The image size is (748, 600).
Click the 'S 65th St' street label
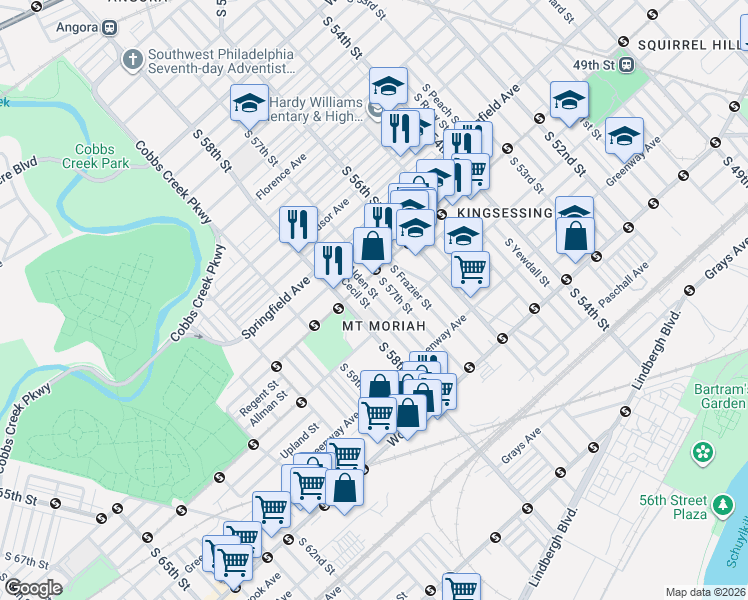[170, 569]
